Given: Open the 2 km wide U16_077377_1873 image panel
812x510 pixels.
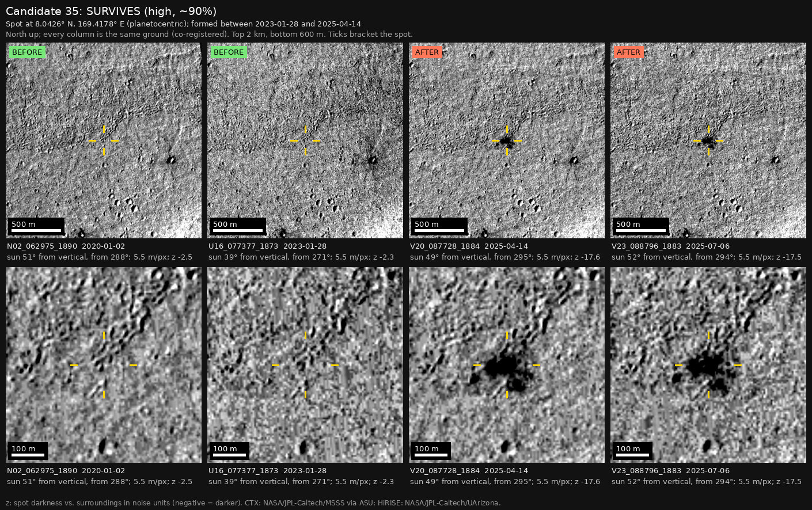Looking at the screenshot, I should pos(305,140).
